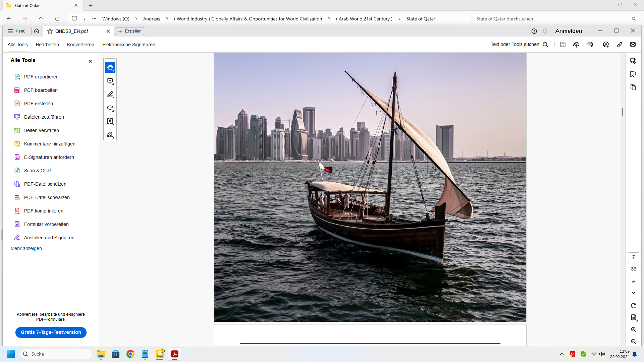Open the breadcrumb ellipsis overflow
Viewport: 644px width, 362px height.
point(94,19)
